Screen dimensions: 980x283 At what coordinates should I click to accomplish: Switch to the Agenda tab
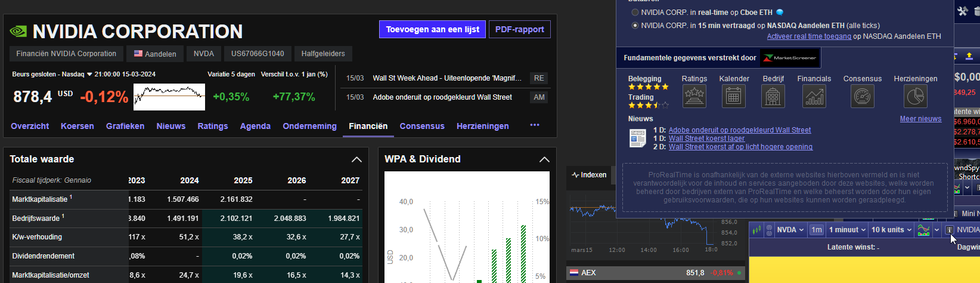[255, 126]
